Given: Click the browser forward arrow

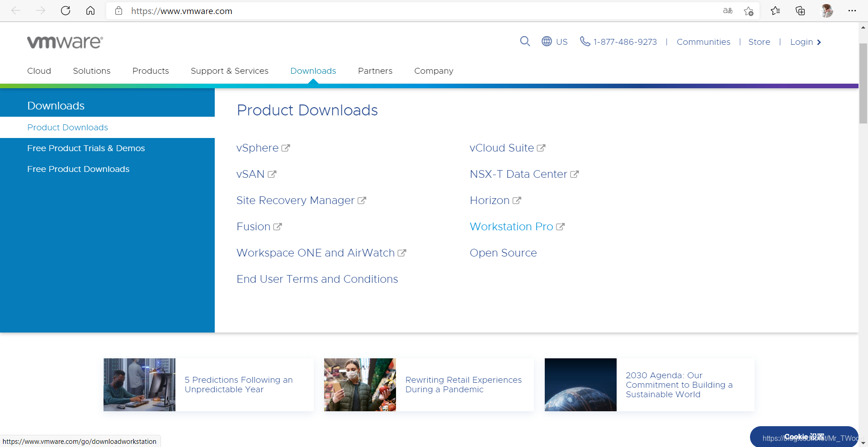Looking at the screenshot, I should click(x=41, y=10).
